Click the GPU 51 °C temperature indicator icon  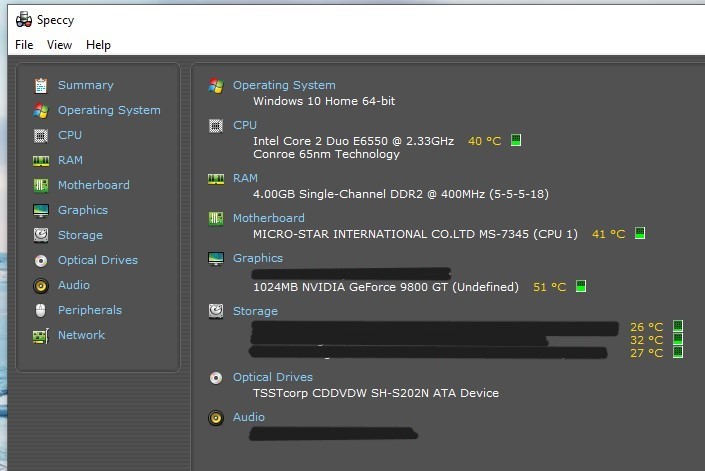click(x=581, y=286)
